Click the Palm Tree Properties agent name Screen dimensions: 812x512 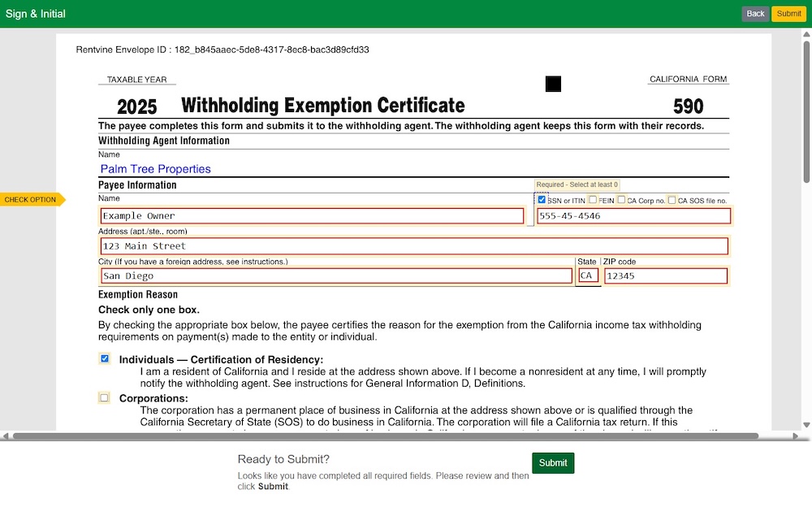[155, 169]
